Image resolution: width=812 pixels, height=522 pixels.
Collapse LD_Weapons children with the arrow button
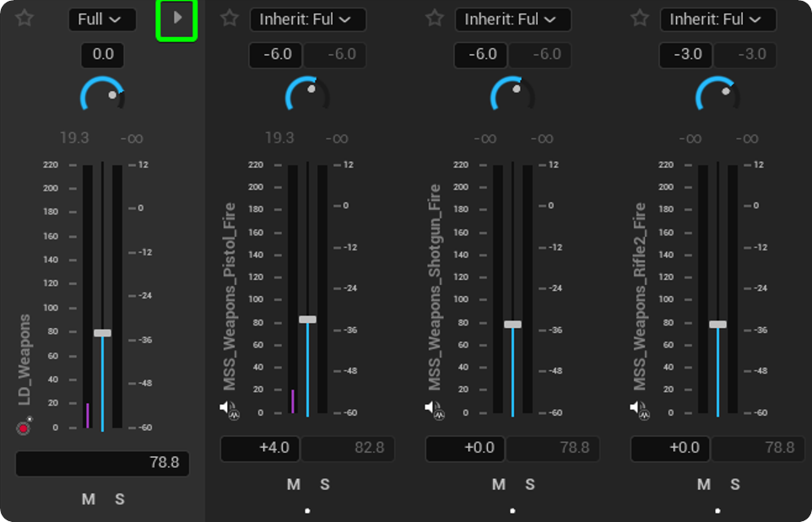point(177,19)
